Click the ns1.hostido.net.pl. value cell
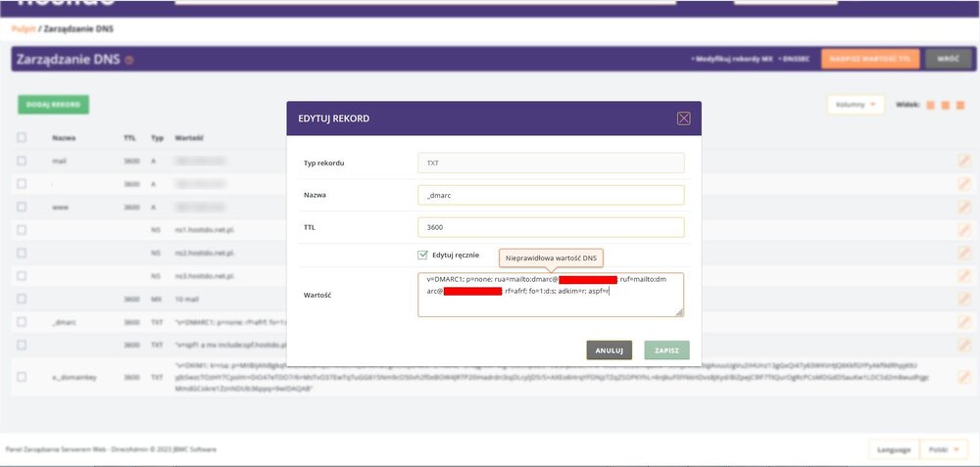The image size is (980, 467). coord(205,230)
